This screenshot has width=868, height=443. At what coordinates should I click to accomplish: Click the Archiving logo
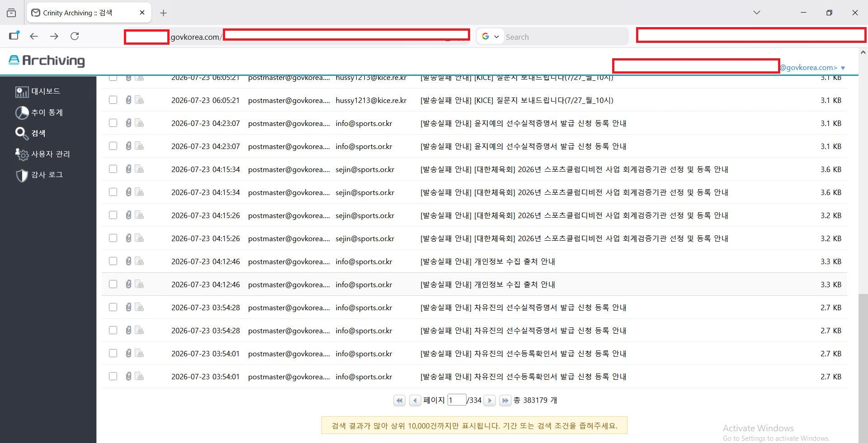point(47,61)
